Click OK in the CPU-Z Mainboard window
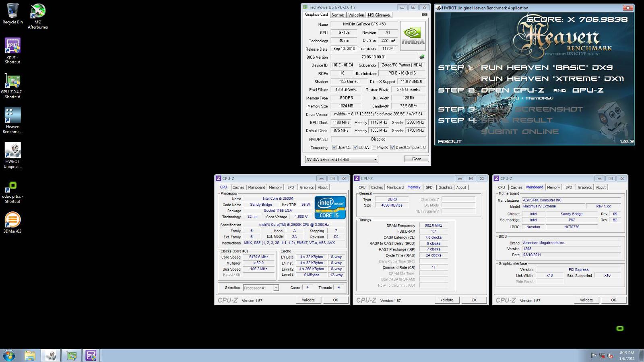This screenshot has height=362, width=644. [x=613, y=300]
